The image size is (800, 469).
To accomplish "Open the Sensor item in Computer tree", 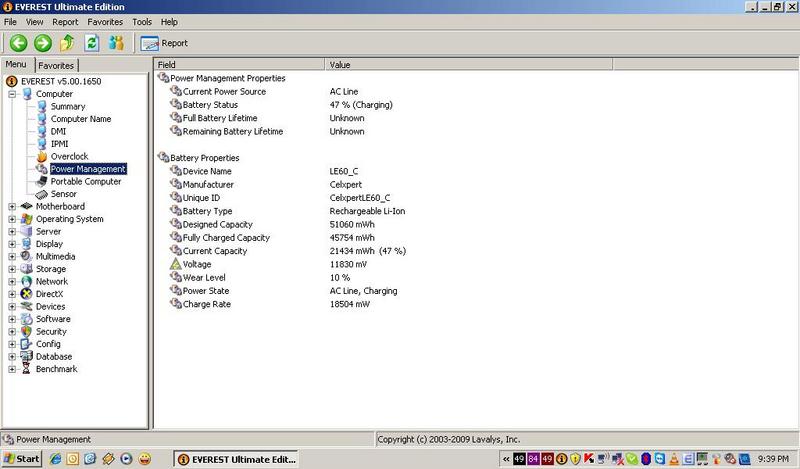I will [x=63, y=194].
